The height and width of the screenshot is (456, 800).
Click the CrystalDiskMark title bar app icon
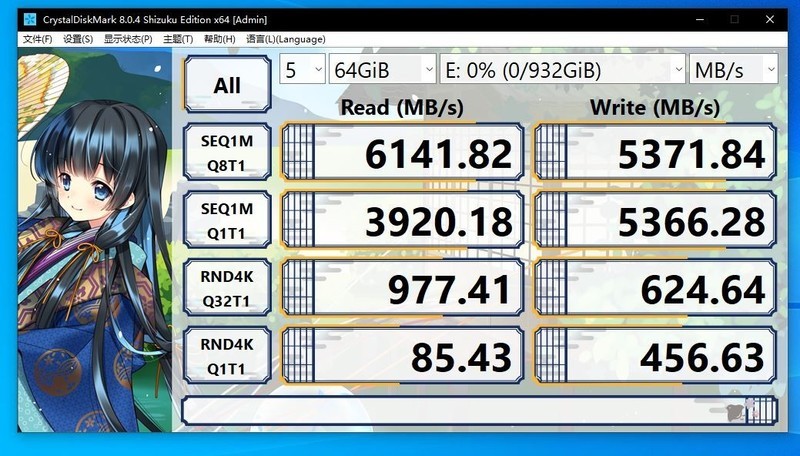(30, 20)
